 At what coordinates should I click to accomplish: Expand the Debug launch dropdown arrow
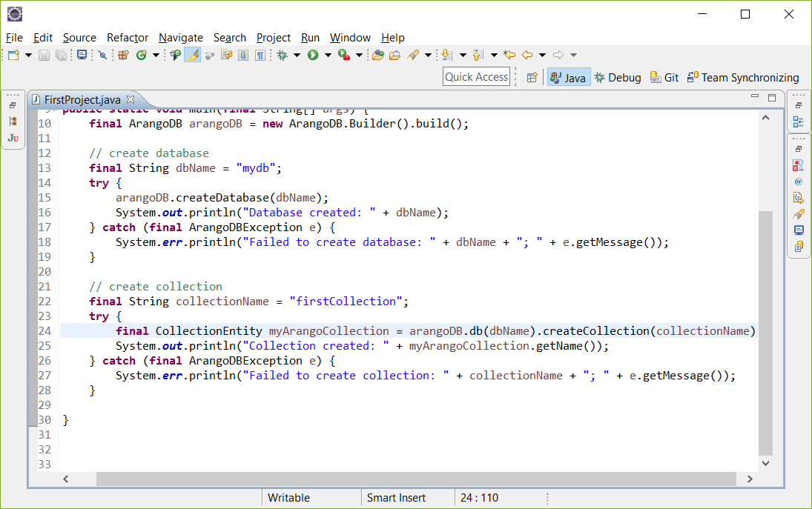tap(297, 55)
